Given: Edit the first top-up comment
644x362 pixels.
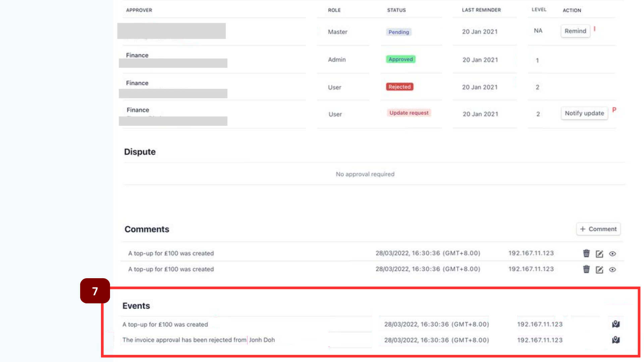Looking at the screenshot, I should [599, 254].
